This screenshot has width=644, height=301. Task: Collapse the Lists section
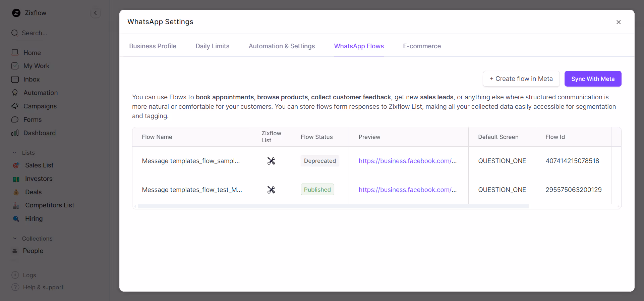(15, 153)
